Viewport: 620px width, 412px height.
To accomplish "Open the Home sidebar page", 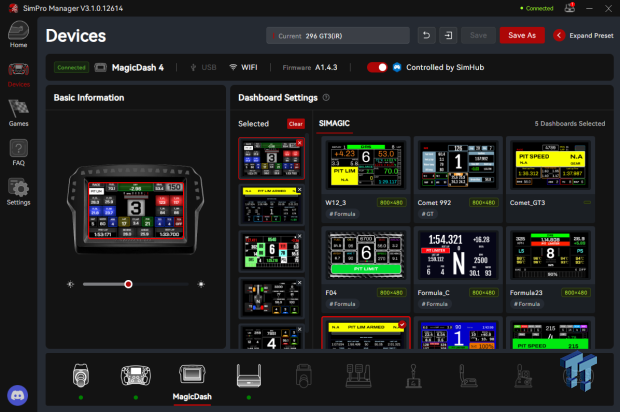I will [19, 35].
